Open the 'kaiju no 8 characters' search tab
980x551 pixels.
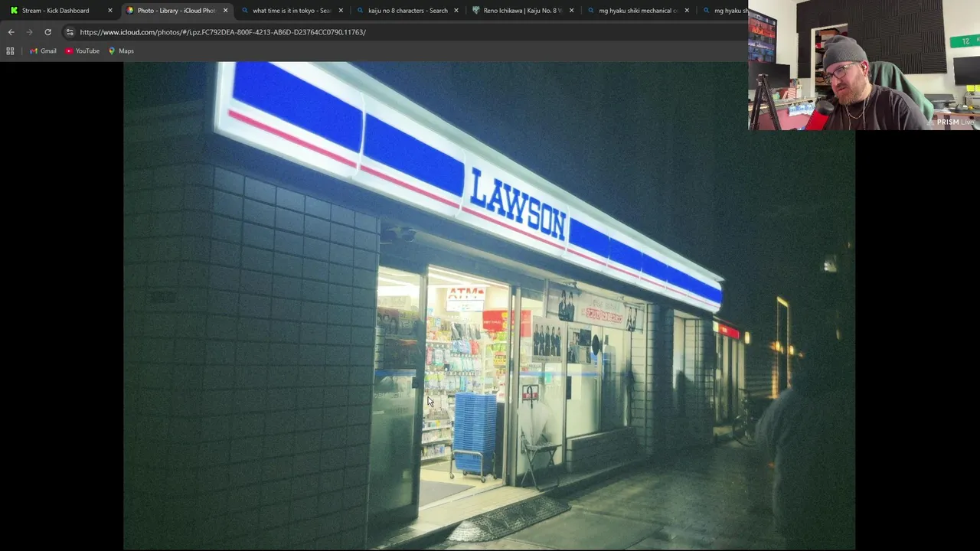coord(407,11)
